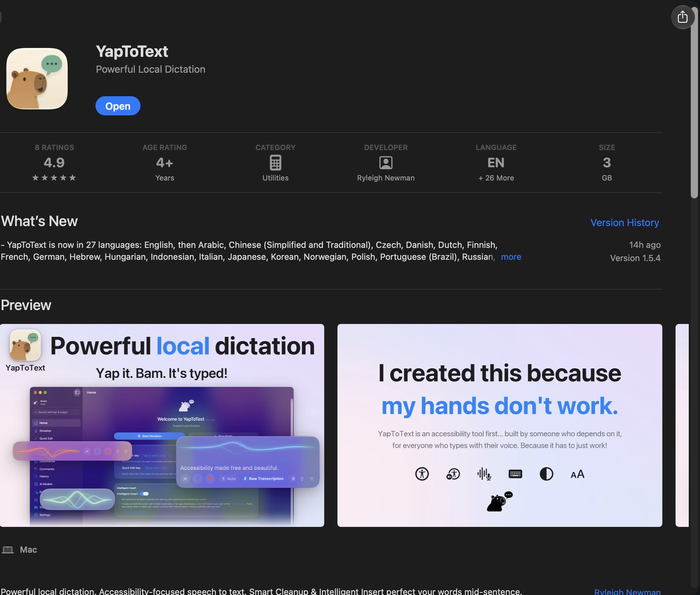
Task: Click the YapToText capybara app icon
Action: 37,78
